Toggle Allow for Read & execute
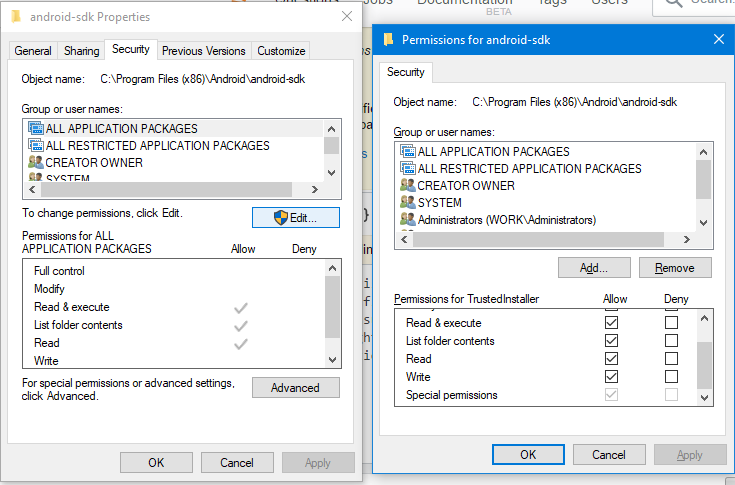This screenshot has height=485, width=735. (611, 323)
